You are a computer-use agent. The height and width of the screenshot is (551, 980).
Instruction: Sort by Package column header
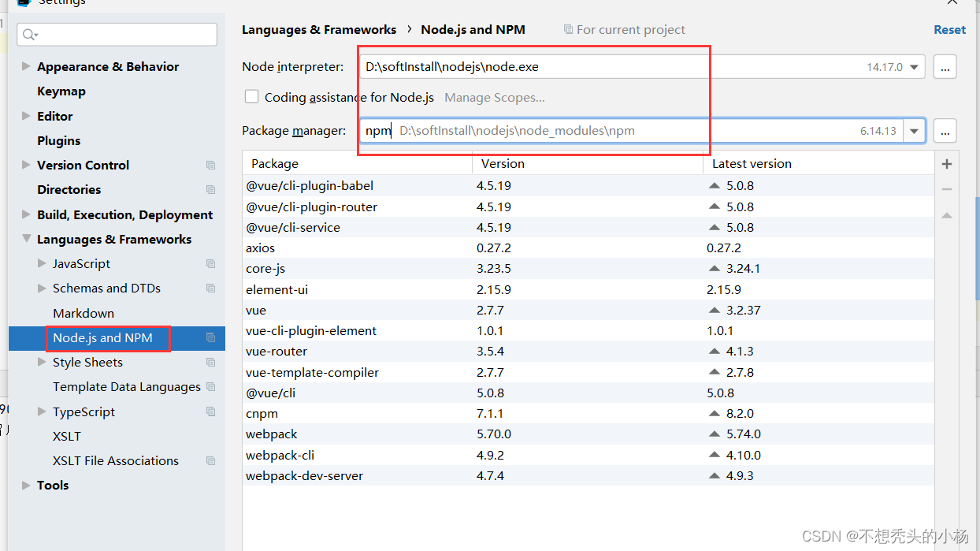[x=358, y=164]
